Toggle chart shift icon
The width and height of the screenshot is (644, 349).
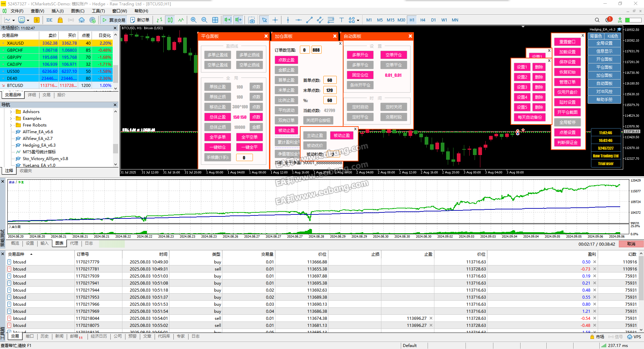coord(238,20)
